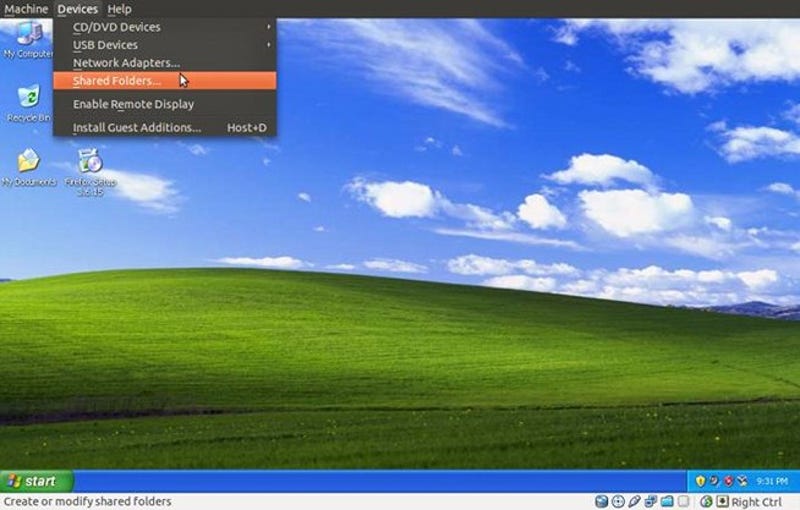Click Install Guest Additions... entry

pyautogui.click(x=165, y=128)
